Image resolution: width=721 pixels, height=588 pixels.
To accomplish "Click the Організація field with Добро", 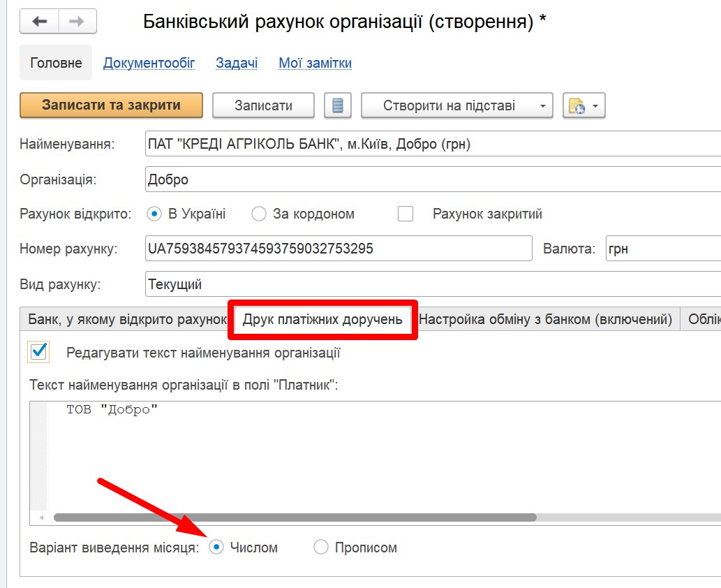I will [x=433, y=179].
